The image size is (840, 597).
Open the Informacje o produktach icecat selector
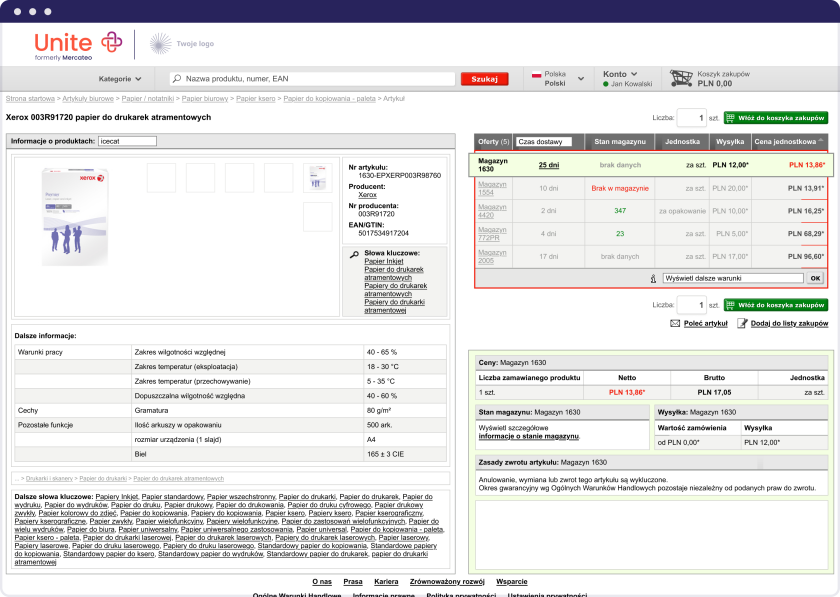pyautogui.click(x=128, y=141)
